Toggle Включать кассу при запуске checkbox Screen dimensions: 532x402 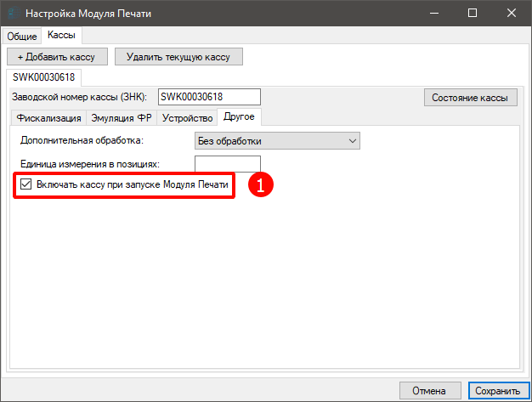coord(26,184)
